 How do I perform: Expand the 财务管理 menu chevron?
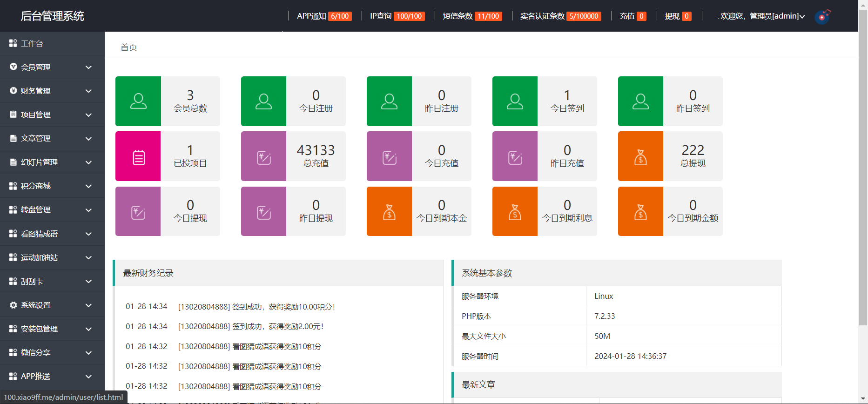click(x=88, y=91)
